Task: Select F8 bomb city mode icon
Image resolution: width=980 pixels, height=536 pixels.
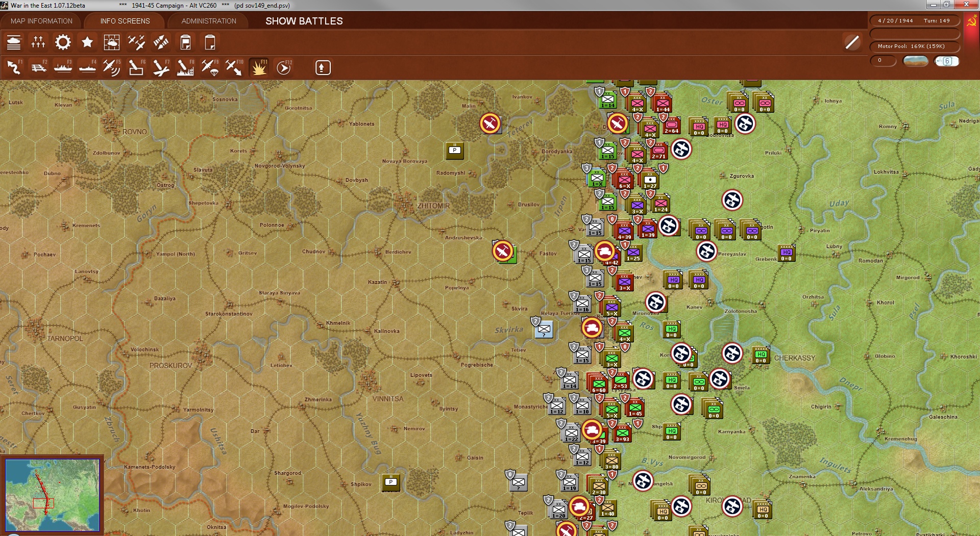Action: coord(185,67)
